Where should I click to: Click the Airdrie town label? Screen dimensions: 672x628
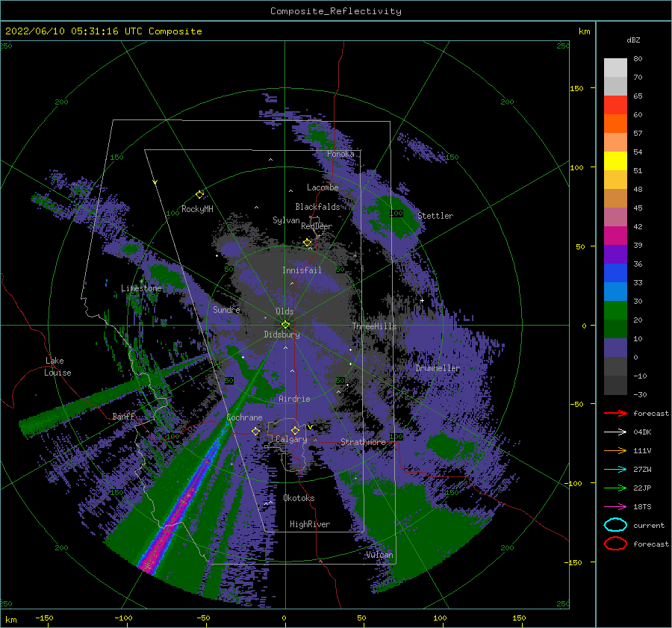tap(294, 399)
